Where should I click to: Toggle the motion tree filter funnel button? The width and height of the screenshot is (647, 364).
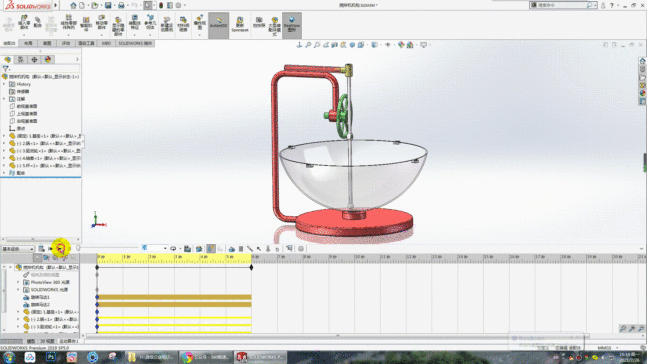37,258
